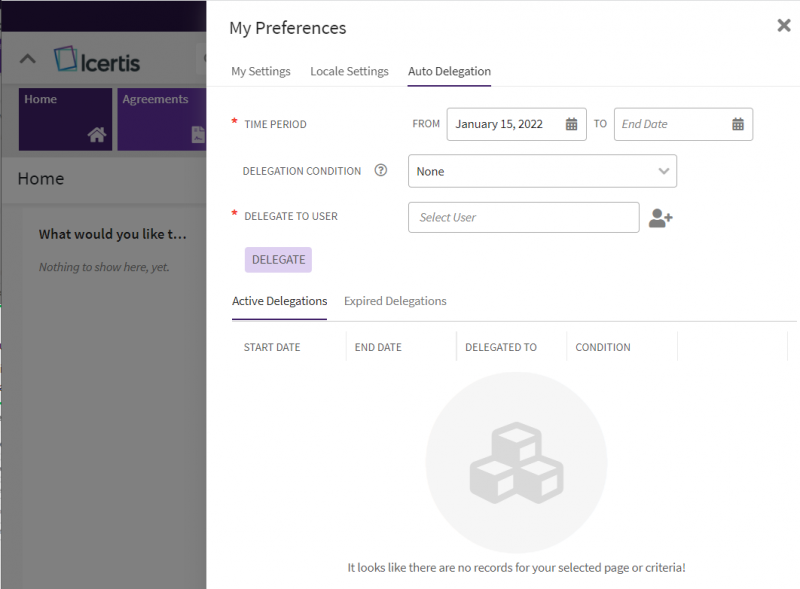Image resolution: width=800 pixels, height=589 pixels.
Task: Open the End Date calendar picker icon
Action: coord(738,124)
